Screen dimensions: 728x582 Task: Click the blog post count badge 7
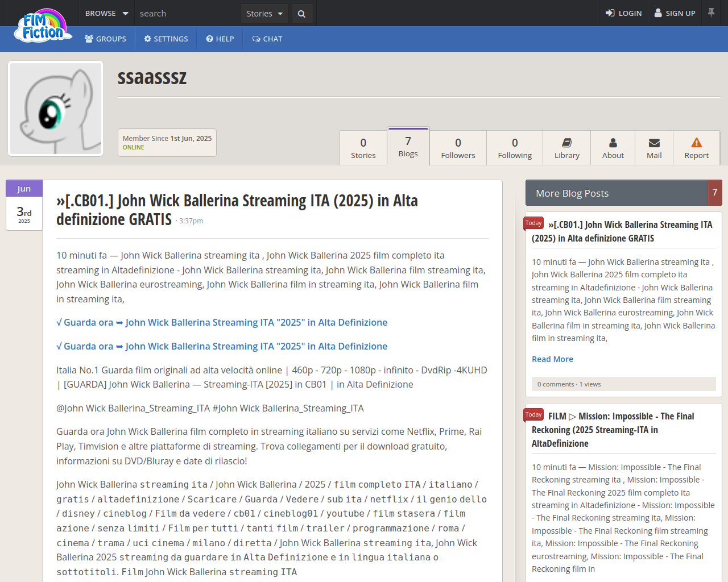(715, 193)
